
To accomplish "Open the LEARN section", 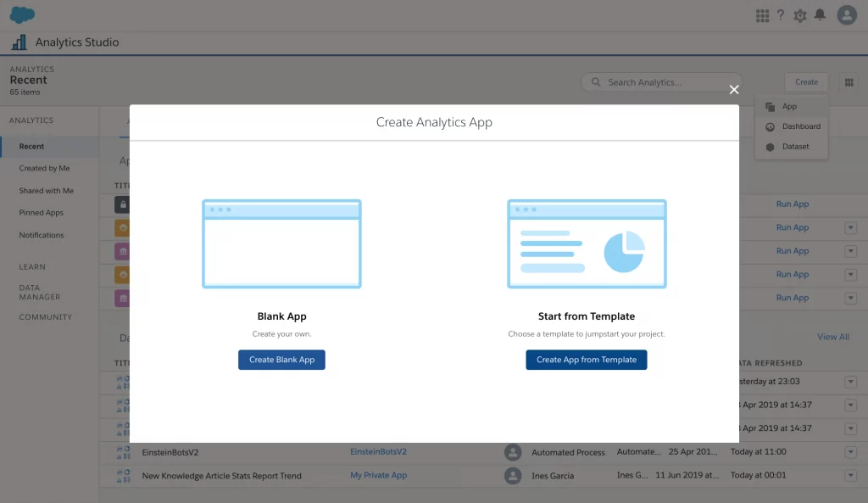I will tap(32, 267).
